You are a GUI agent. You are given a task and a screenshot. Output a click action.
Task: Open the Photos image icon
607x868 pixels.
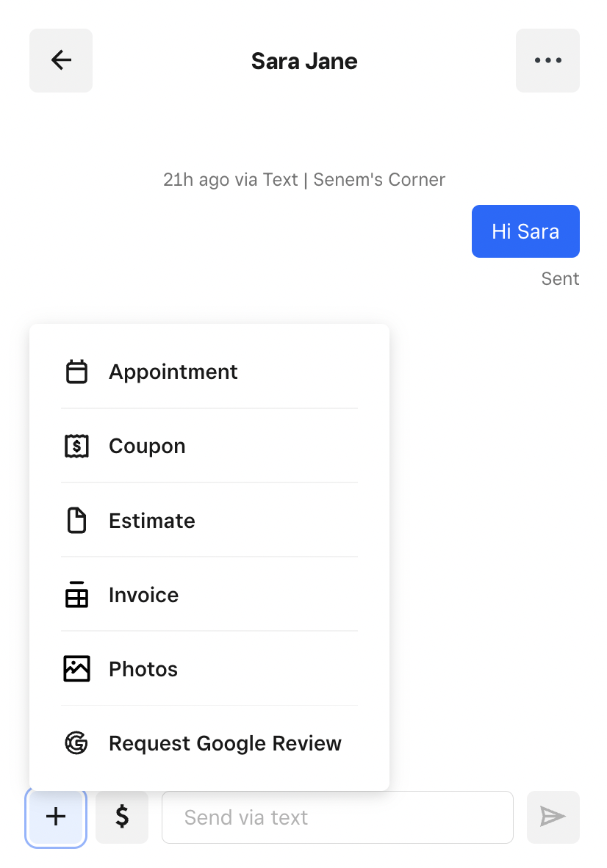coord(76,668)
